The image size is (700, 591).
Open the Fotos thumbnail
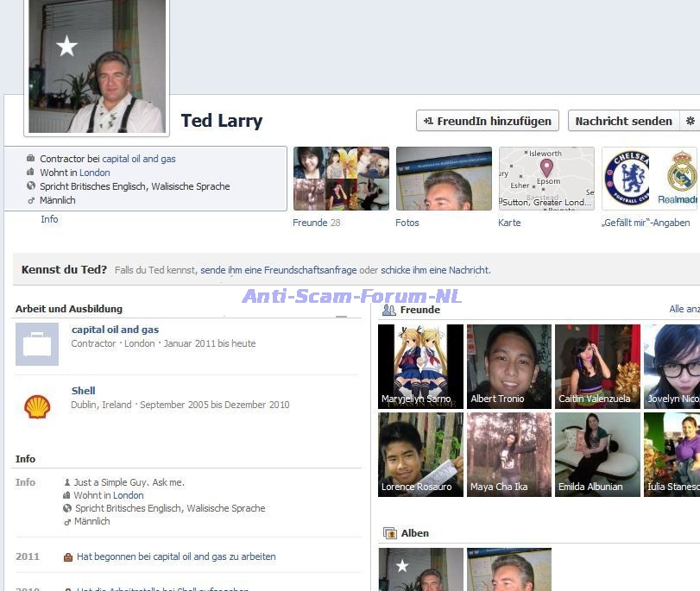(444, 179)
